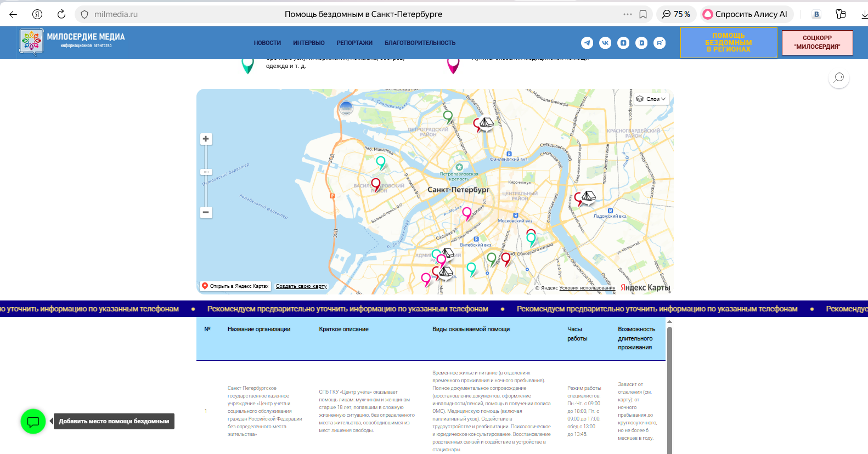Image resolution: width=868 pixels, height=454 pixels.
Task: Open the site protection shield icon
Action: tap(84, 14)
